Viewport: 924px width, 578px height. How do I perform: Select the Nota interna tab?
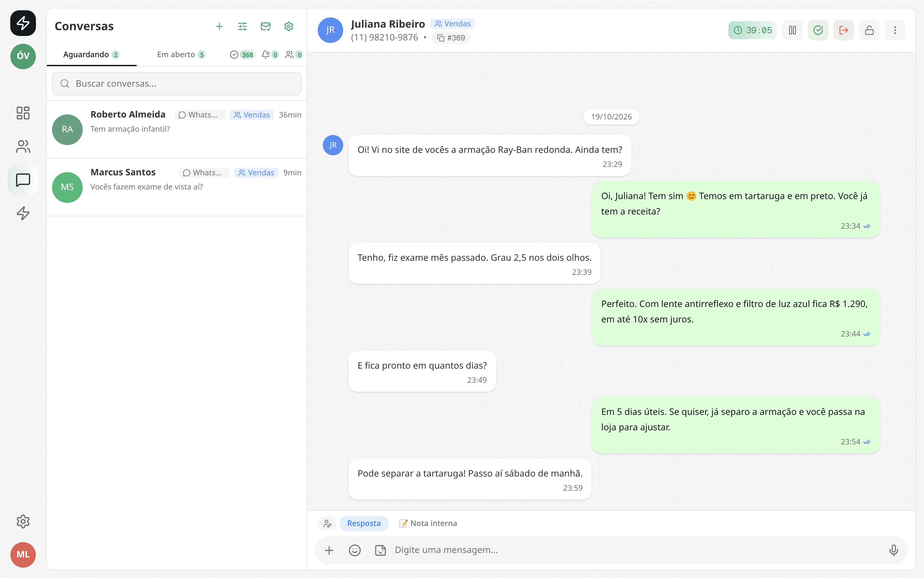tap(428, 523)
